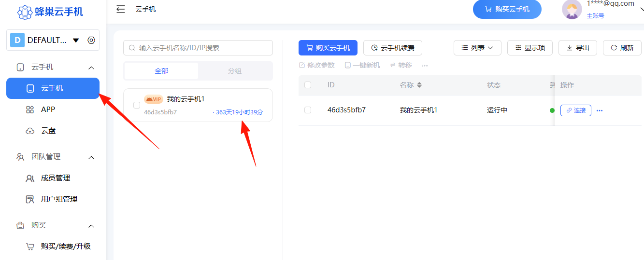Open the account dropdown arrow
This screenshot has width=644, height=260.
(642, 9)
